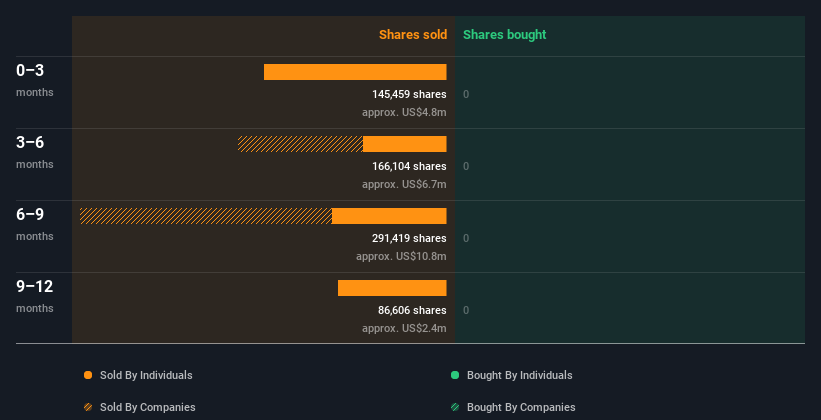821x420 pixels.
Task: Click hatched company-sold bar in 3–6 months
Action: [300, 144]
